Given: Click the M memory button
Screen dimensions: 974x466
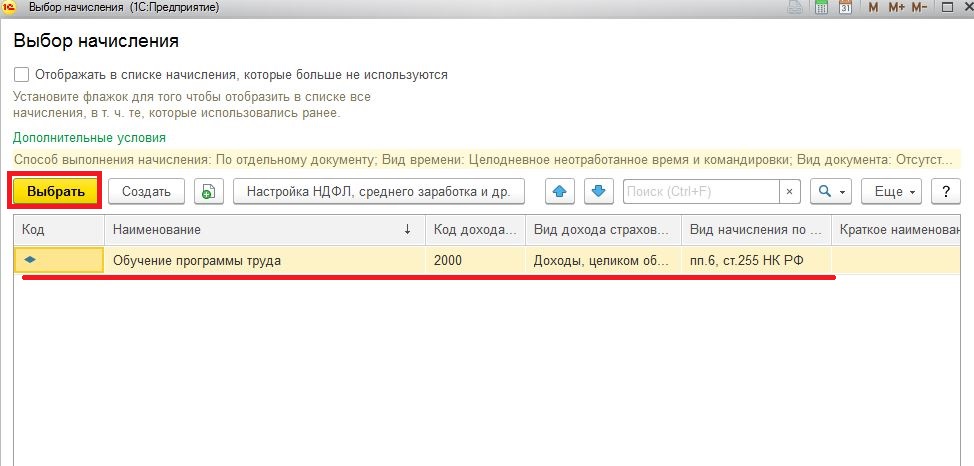Looking at the screenshot, I should (873, 7).
